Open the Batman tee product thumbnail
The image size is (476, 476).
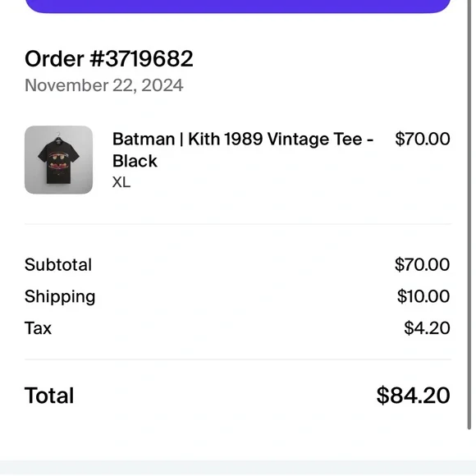pos(58,160)
